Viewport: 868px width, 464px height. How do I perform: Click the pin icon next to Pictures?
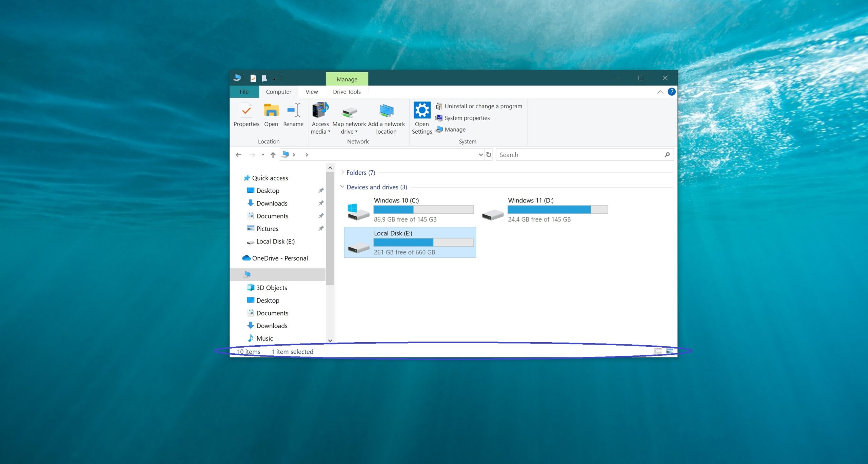(321, 229)
